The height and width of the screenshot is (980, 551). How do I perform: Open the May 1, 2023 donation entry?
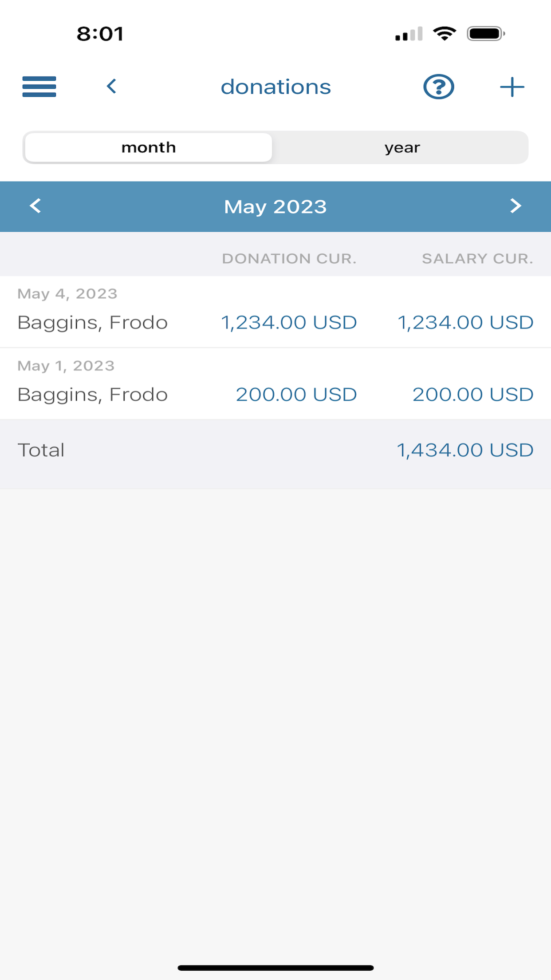click(275, 384)
